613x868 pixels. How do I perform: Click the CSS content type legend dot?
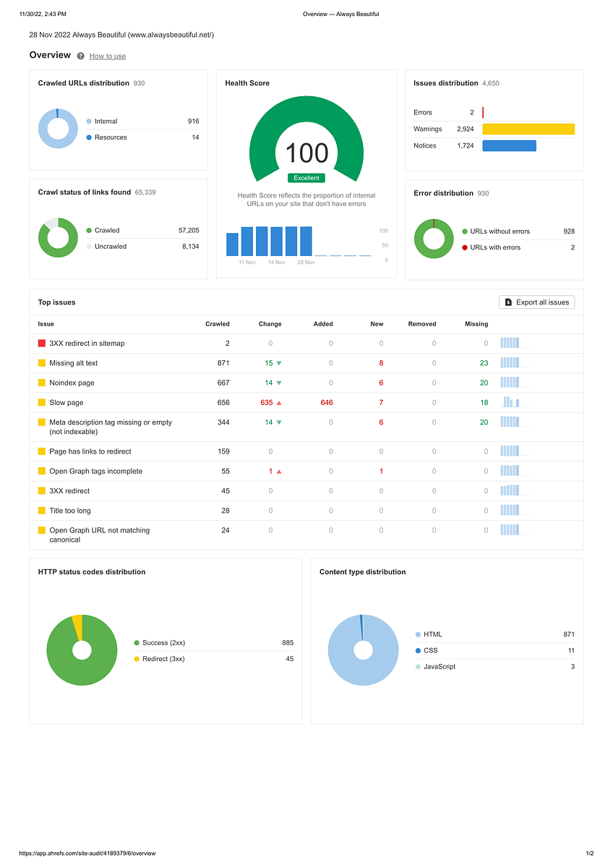coord(418,651)
